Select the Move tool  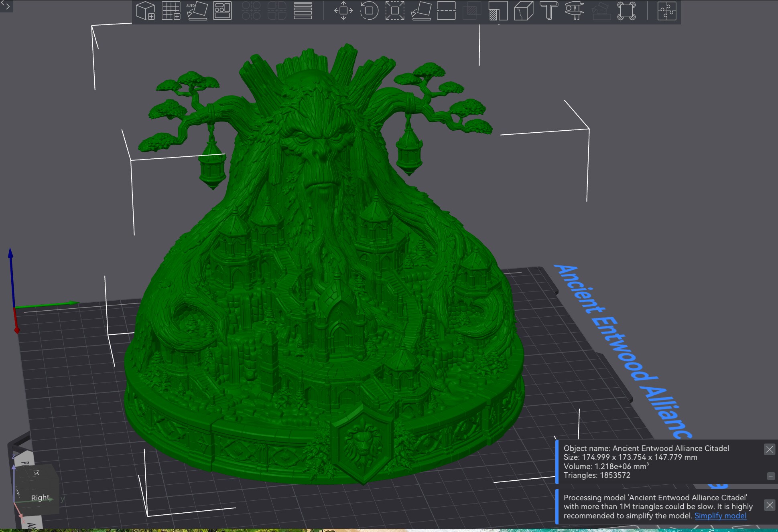(343, 11)
